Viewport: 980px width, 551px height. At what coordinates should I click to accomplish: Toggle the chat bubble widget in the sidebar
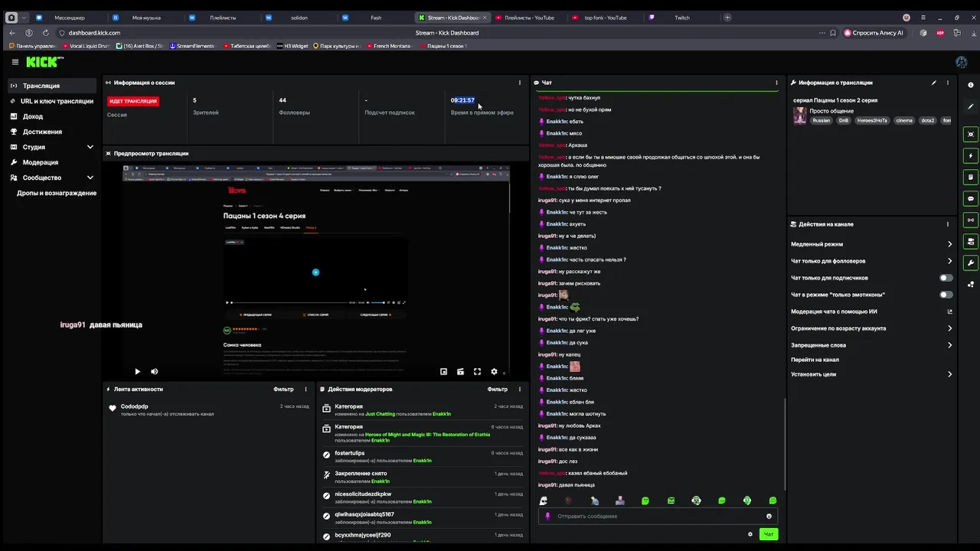click(971, 198)
